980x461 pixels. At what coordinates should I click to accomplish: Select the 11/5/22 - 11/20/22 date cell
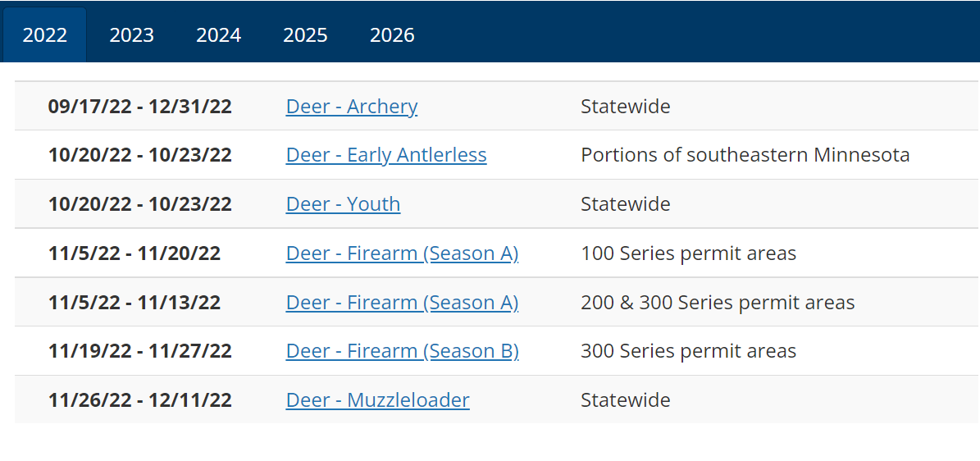pos(134,253)
